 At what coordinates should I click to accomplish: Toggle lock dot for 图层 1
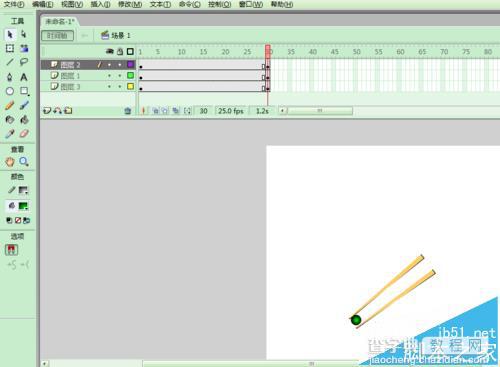tap(120, 76)
